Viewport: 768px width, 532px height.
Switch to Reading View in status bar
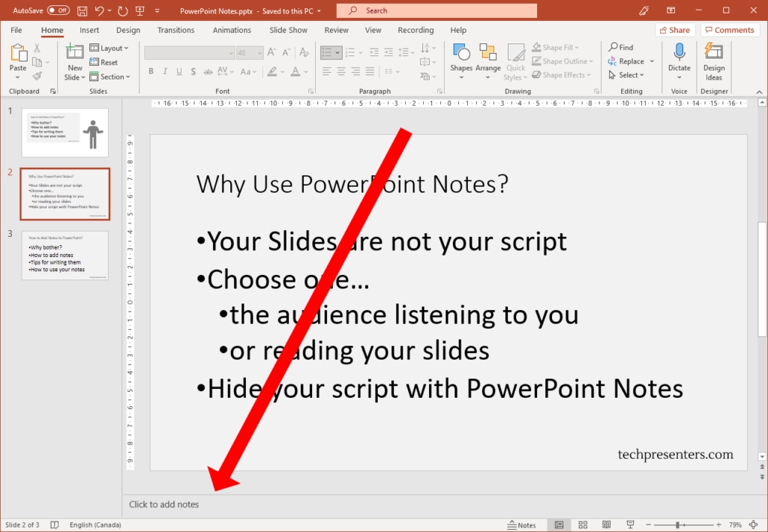(606, 525)
